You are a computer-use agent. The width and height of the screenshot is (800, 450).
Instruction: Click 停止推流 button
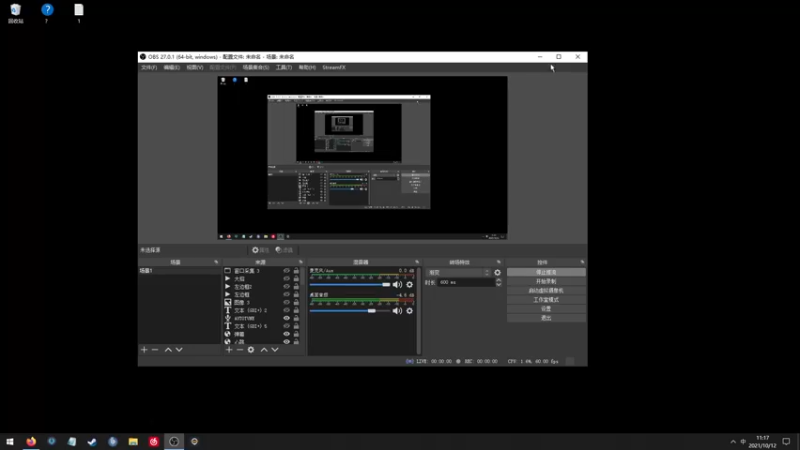pos(546,272)
